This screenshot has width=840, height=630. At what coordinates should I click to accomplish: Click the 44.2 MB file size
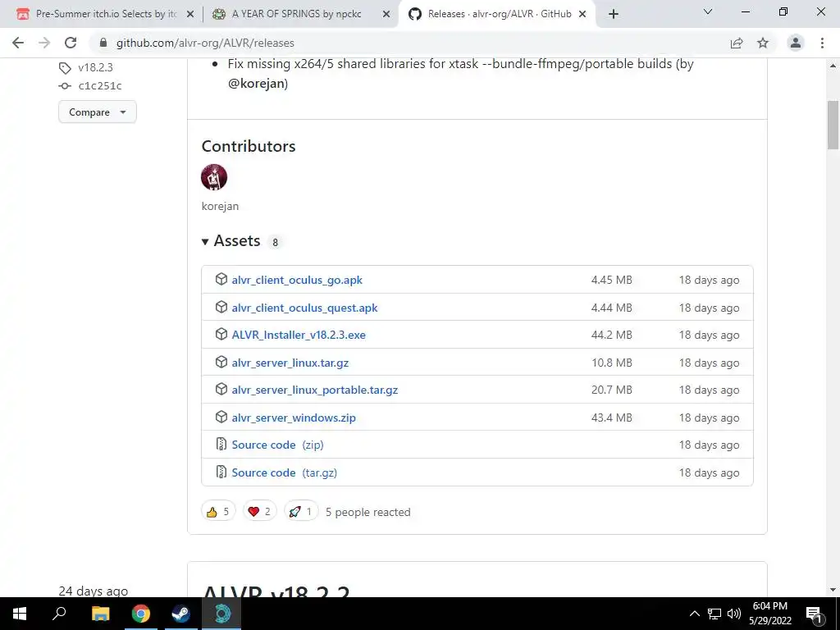[611, 335]
